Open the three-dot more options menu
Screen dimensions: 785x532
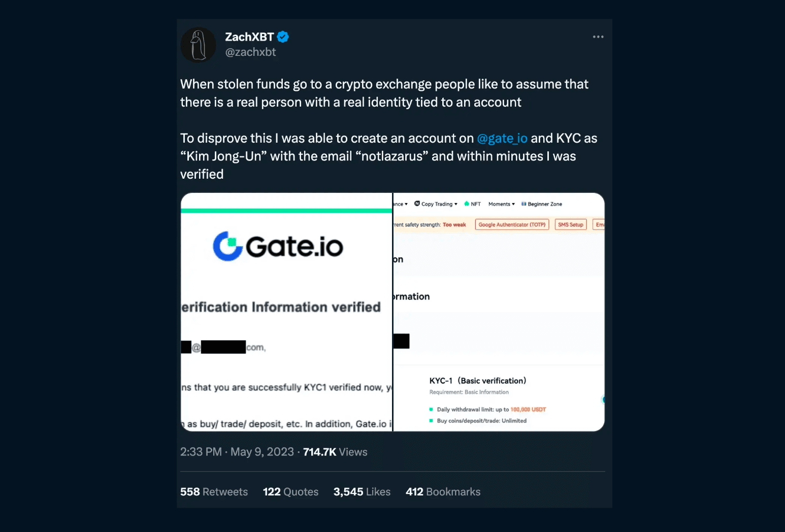click(x=598, y=37)
